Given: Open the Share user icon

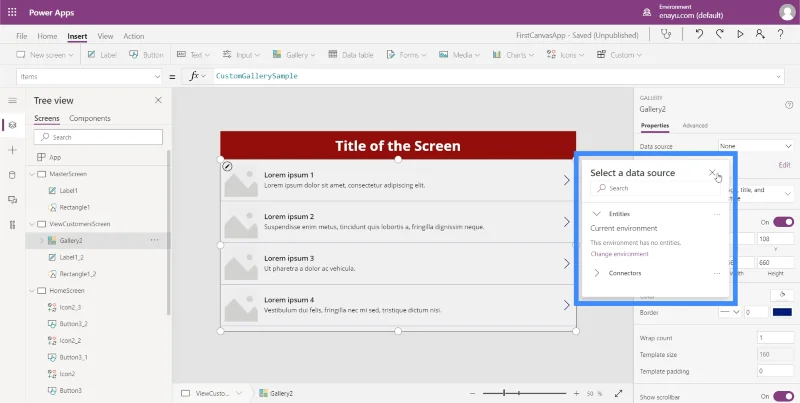Looking at the screenshot, I should pos(760,34).
